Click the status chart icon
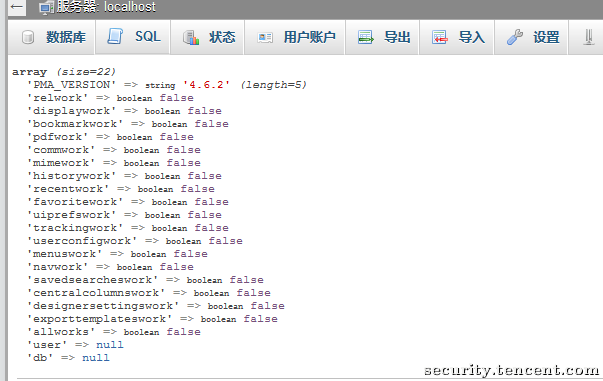The height and width of the screenshot is (381, 603). (191, 37)
